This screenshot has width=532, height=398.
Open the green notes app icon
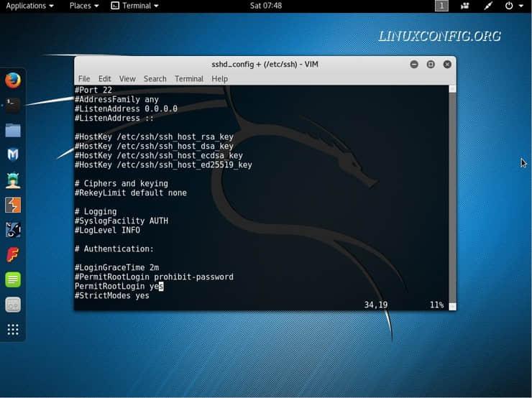(x=12, y=279)
